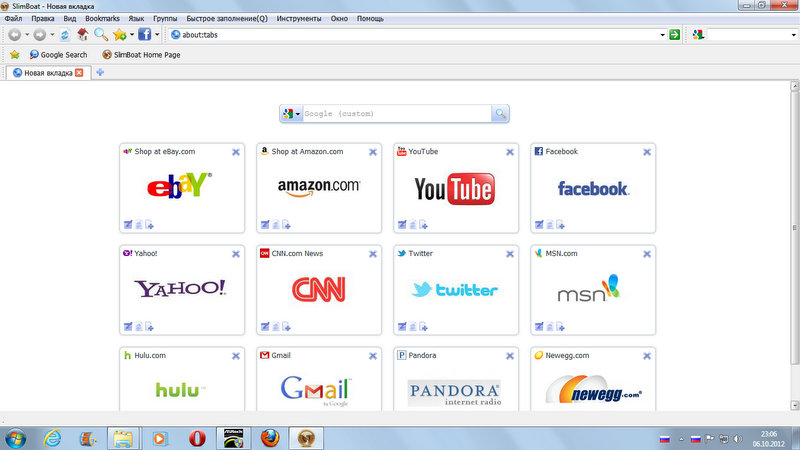Choose search engine in page search box

coord(292,114)
